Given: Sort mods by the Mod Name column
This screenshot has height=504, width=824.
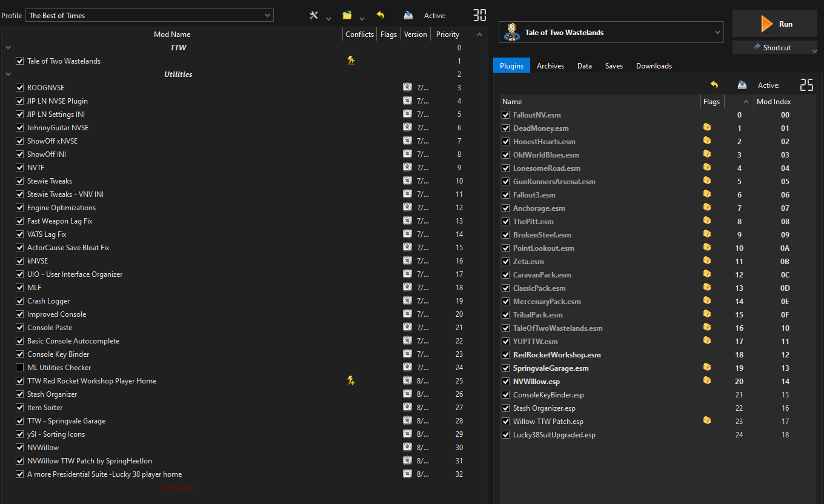Looking at the screenshot, I should (172, 35).
